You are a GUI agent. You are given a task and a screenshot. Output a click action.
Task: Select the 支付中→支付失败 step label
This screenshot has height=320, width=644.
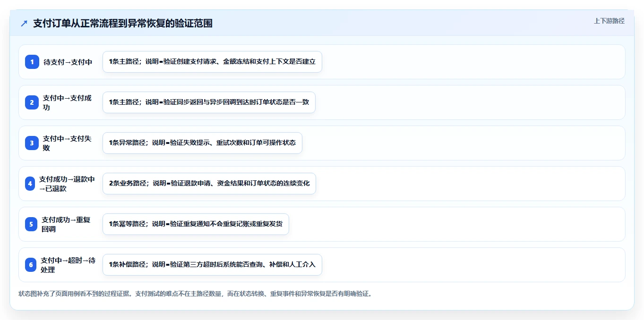click(68, 143)
